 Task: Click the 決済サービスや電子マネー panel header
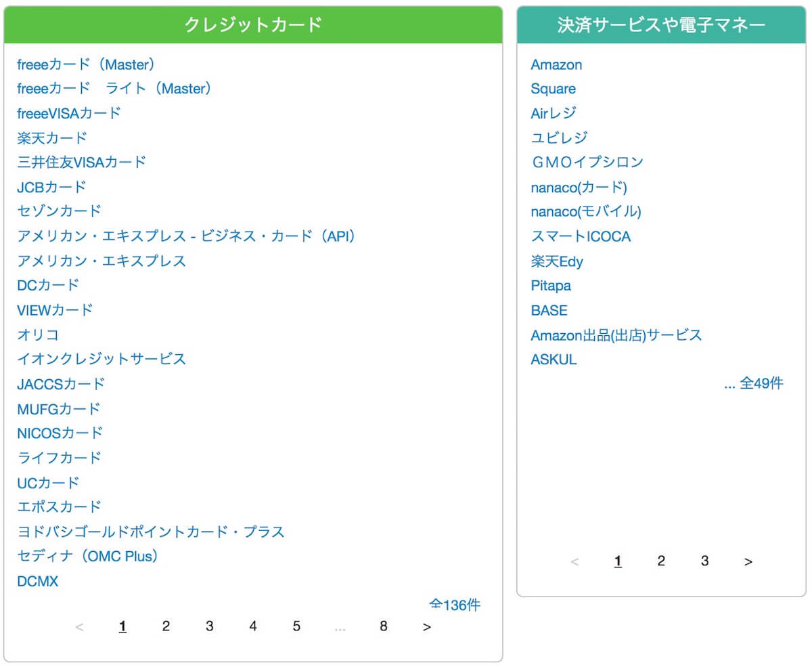[661, 25]
